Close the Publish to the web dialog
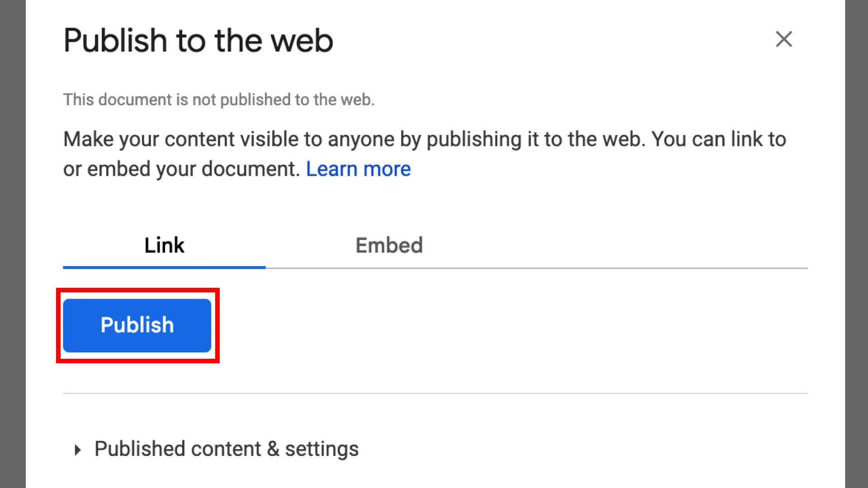This screenshot has height=488, width=868. tap(783, 39)
